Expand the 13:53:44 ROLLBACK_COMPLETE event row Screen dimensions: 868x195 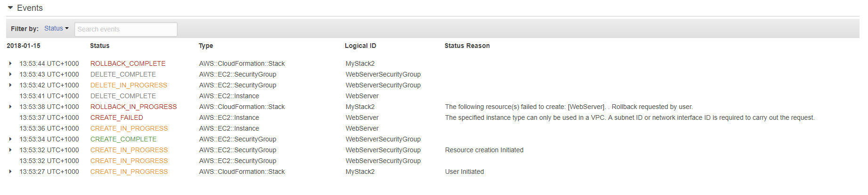10,63
